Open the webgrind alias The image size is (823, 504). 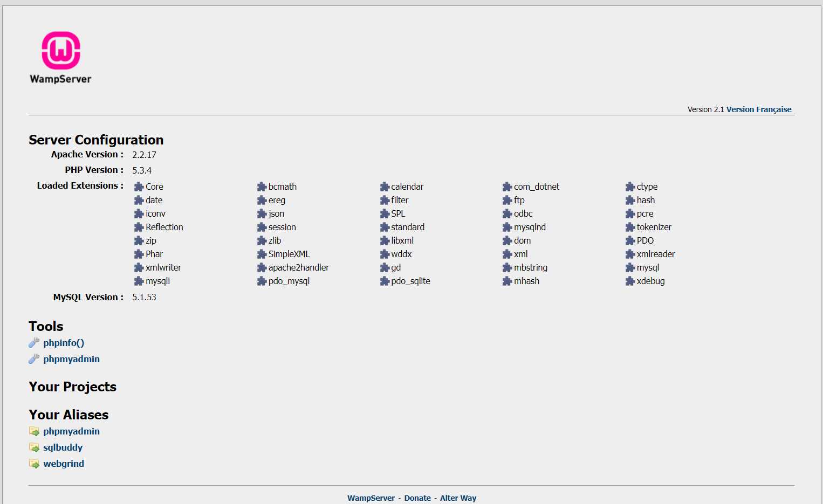pos(64,464)
